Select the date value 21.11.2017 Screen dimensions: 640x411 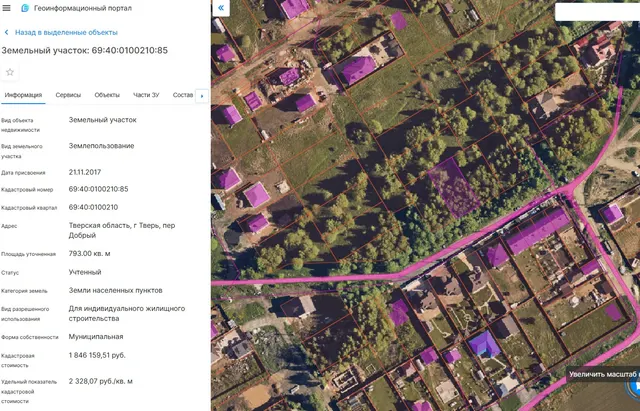click(84, 172)
